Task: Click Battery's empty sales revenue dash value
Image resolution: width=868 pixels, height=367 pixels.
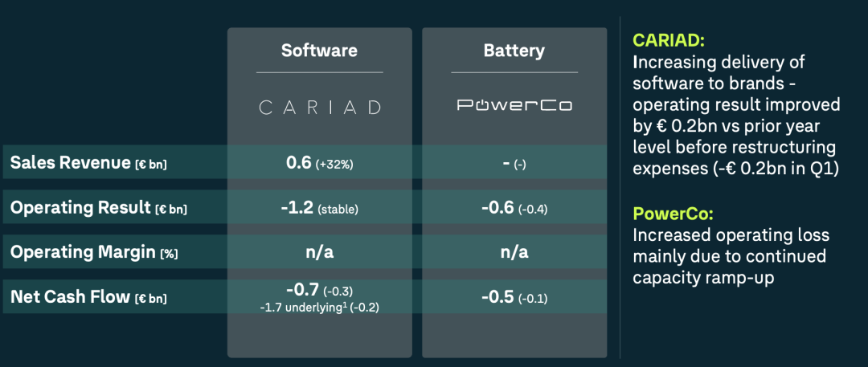Action: 514,164
